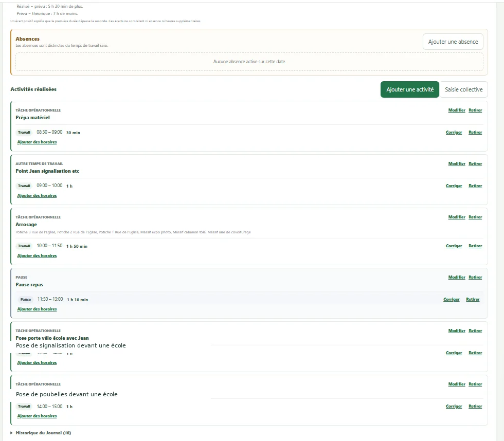Click the Travail tag on Arrosage row

point(24,246)
